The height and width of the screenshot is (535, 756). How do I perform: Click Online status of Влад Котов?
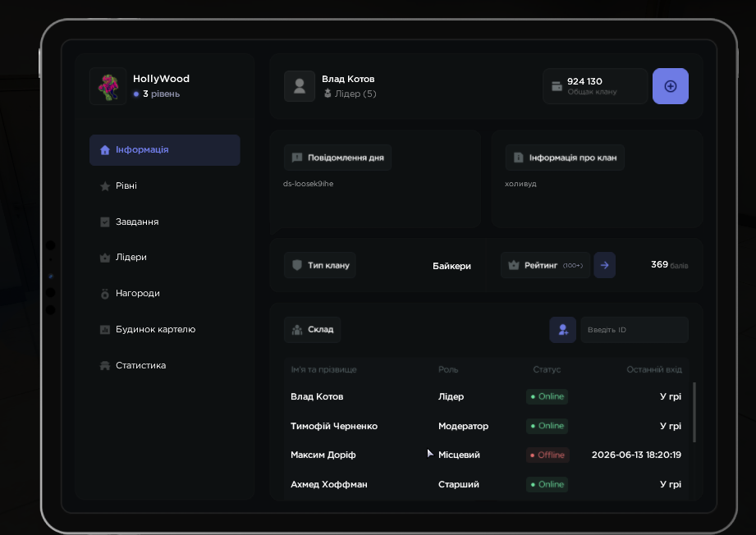pyautogui.click(x=547, y=396)
